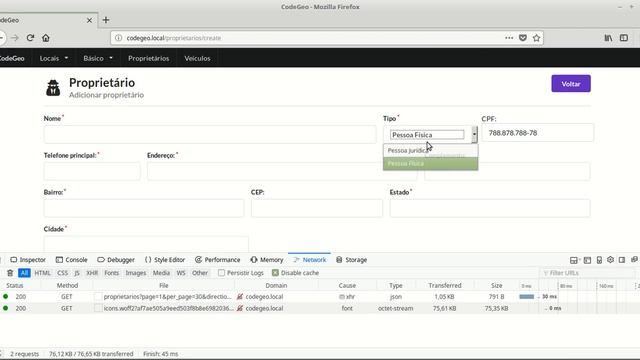Focus the Estado input field

point(490,208)
